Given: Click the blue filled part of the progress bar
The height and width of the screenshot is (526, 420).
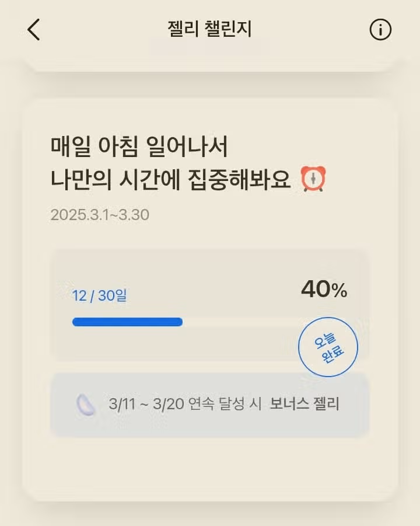Looking at the screenshot, I should [127, 322].
